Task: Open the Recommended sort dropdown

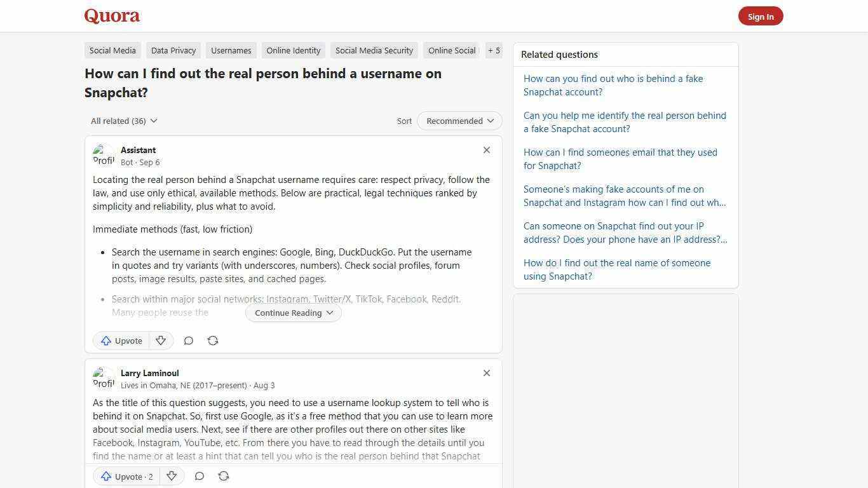Action: (x=459, y=121)
